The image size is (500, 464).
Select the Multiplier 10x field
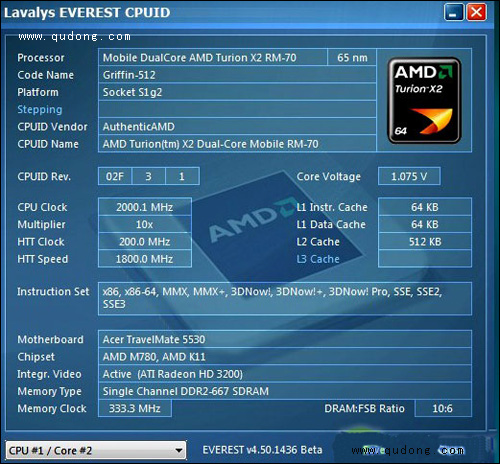click(145, 224)
